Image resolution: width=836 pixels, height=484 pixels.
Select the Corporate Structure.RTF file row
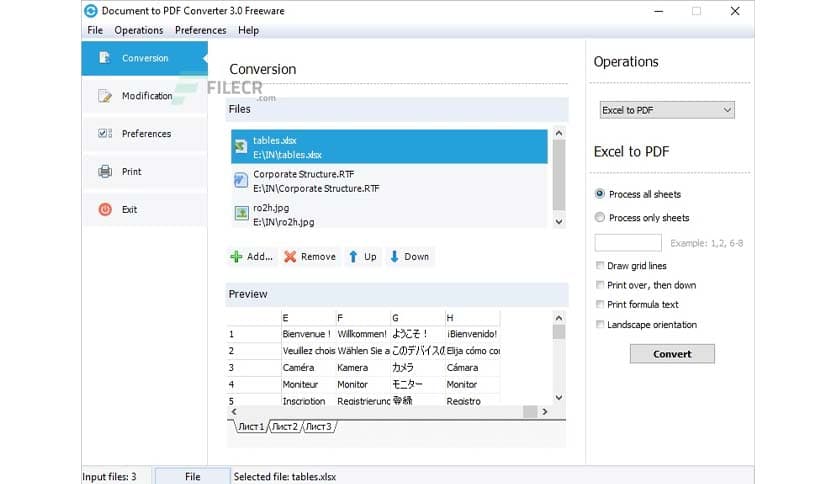[x=389, y=181]
